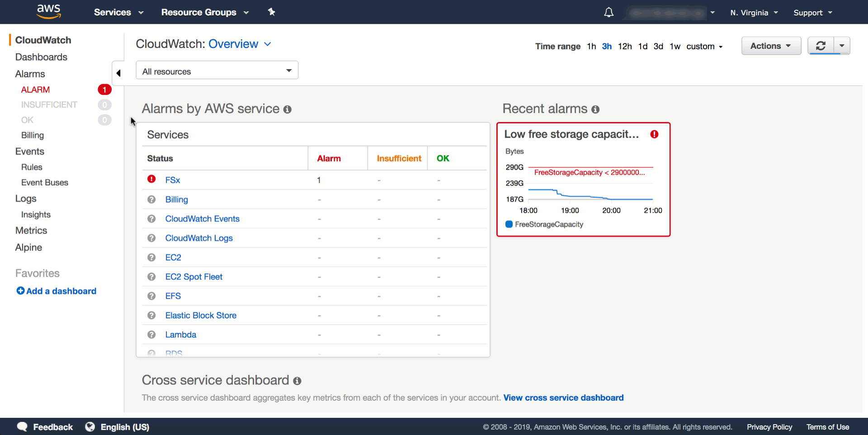Open the custom time range dropdown
This screenshot has width=868, height=435.
(704, 47)
